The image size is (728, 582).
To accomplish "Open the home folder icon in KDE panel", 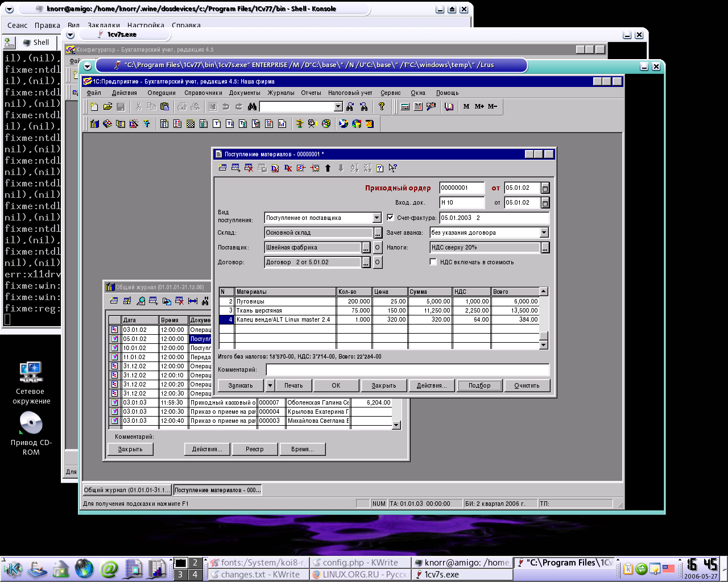I will click(60, 568).
